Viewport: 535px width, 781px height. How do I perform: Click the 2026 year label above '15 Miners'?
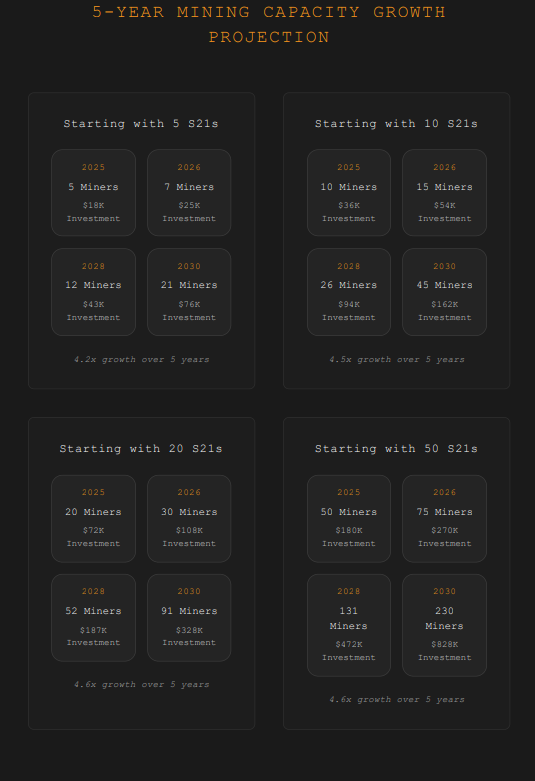click(x=444, y=167)
